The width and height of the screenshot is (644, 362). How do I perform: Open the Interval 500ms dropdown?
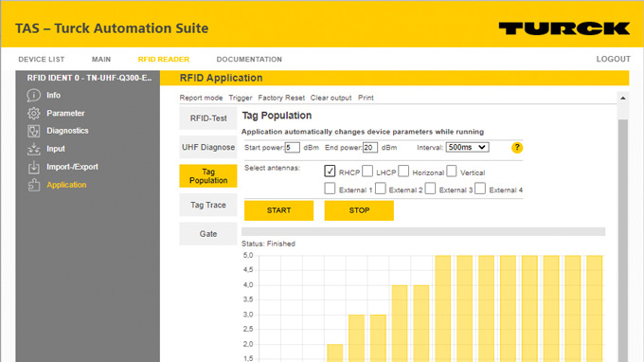[x=468, y=147]
